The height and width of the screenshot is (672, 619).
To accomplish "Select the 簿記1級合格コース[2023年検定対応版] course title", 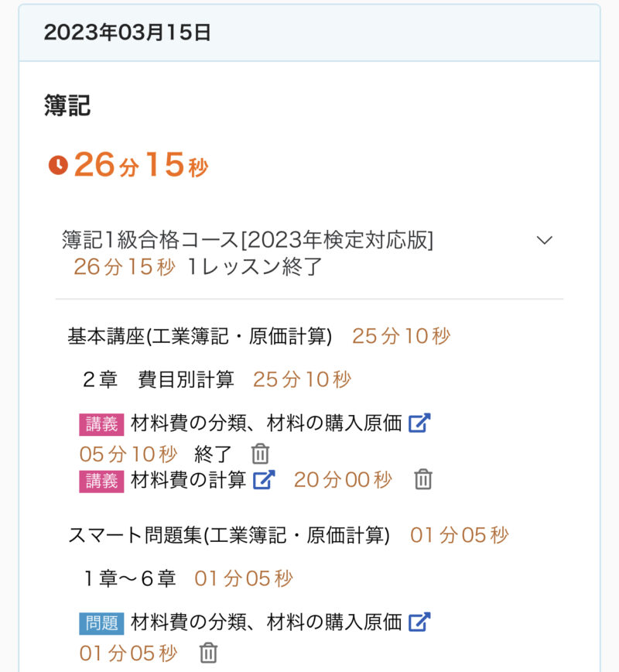I will [x=248, y=240].
